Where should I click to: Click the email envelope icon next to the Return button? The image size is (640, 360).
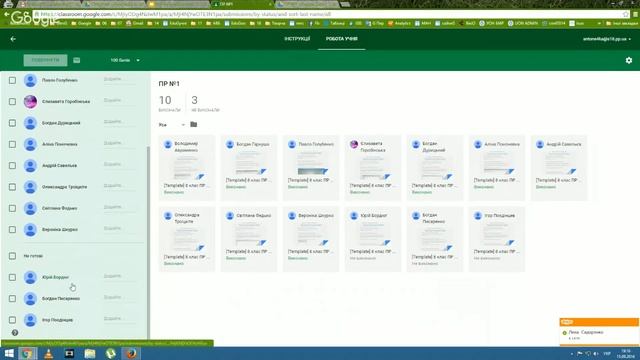coord(77,60)
